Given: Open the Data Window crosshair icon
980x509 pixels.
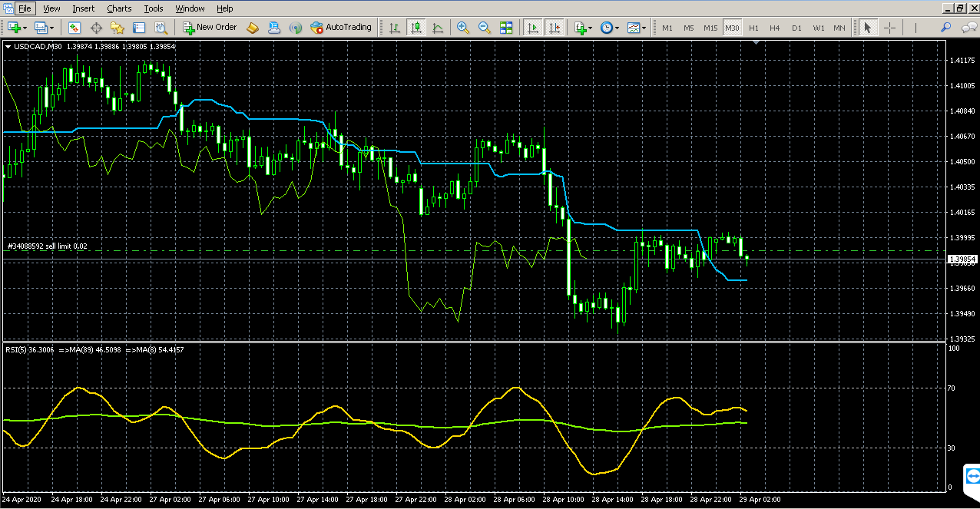Looking at the screenshot, I should point(96,28).
